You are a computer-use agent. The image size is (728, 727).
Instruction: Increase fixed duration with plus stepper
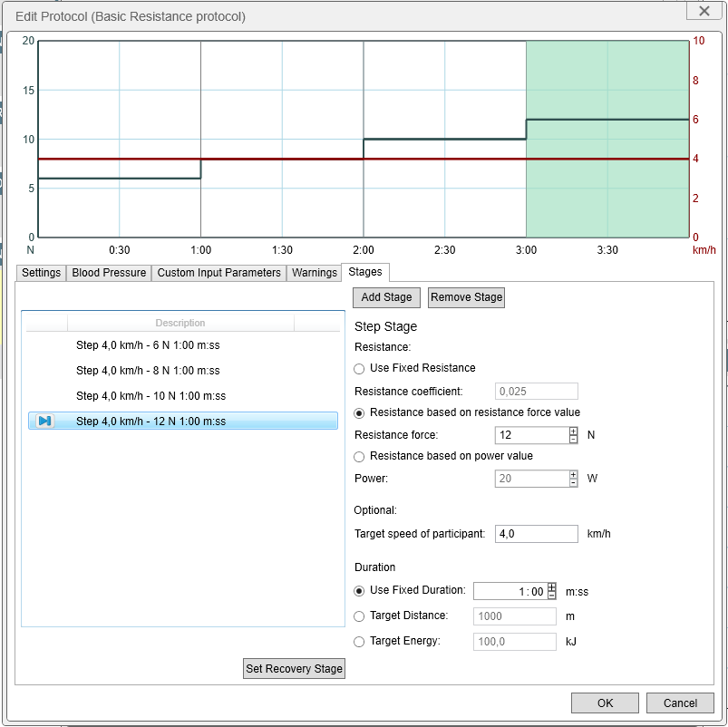click(x=551, y=587)
